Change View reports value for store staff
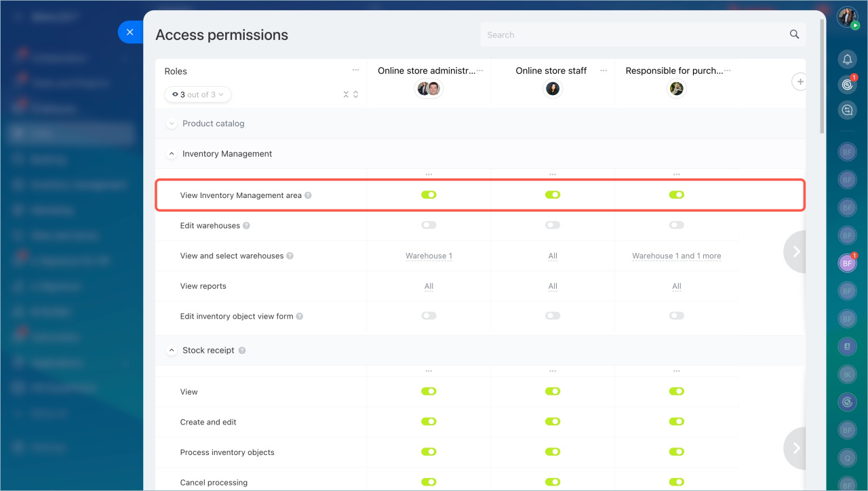868x491 pixels. click(553, 286)
